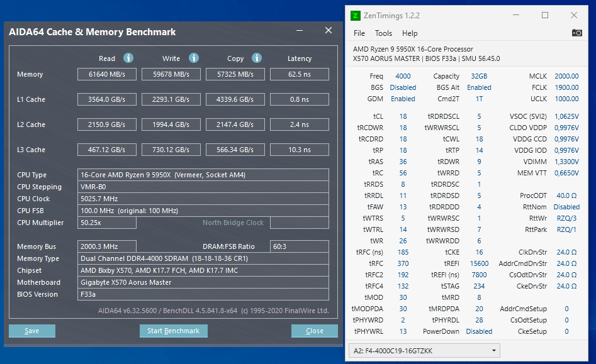Click the tREFI value 15600
596x364 pixels.
click(479, 264)
